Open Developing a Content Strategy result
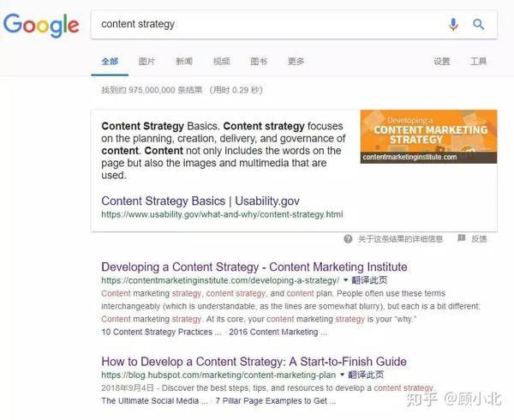The width and height of the screenshot is (514, 420). coord(254,267)
